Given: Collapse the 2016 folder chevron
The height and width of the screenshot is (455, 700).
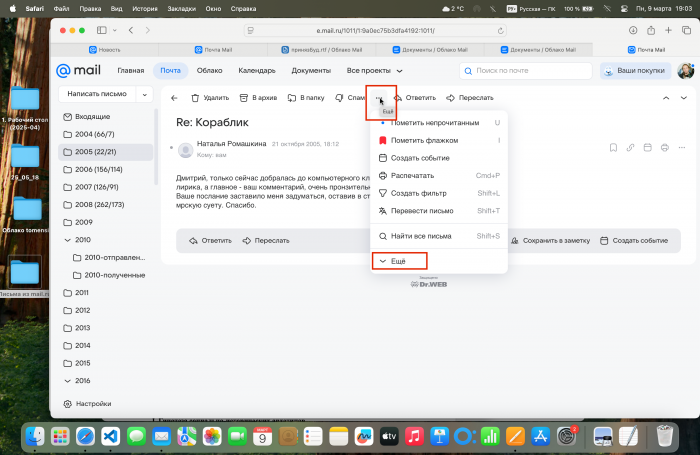Looking at the screenshot, I should [67, 381].
